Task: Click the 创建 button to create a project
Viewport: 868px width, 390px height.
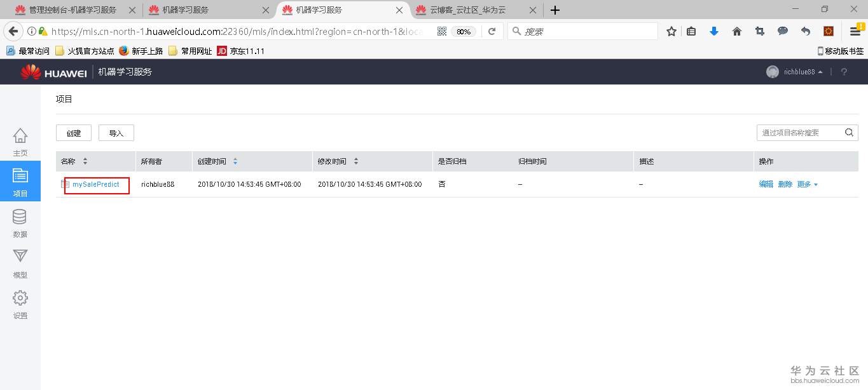Action: pos(73,132)
